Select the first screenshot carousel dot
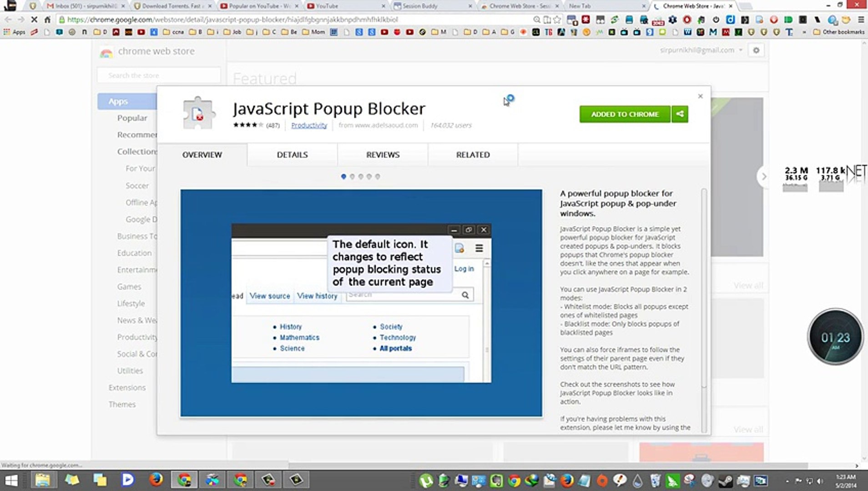Image resolution: width=868 pixels, height=491 pixels. tap(343, 176)
